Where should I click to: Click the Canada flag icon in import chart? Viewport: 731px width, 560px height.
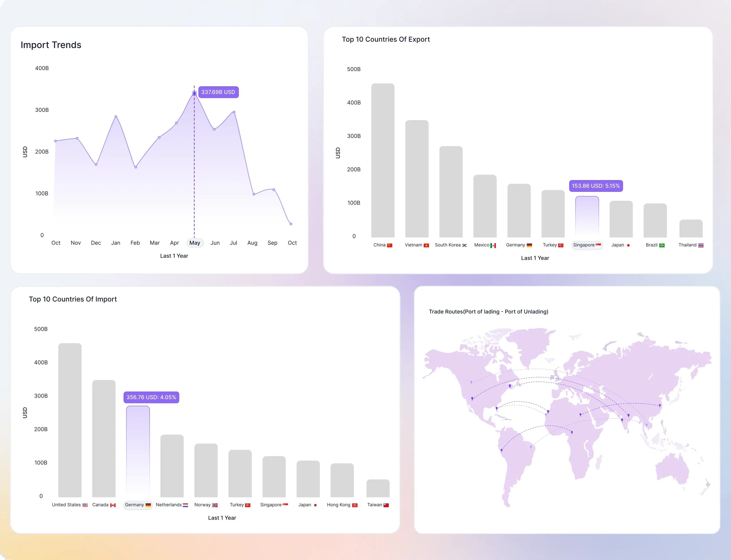click(113, 505)
